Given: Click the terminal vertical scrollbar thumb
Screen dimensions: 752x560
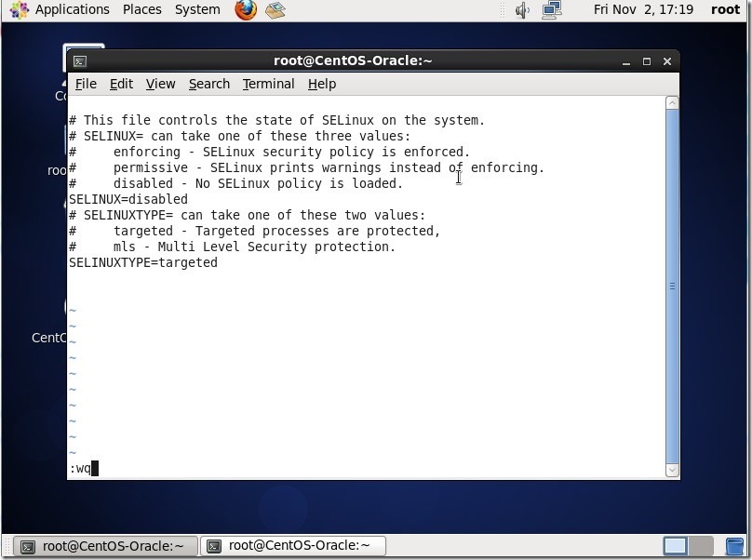Looking at the screenshot, I should tap(672, 287).
